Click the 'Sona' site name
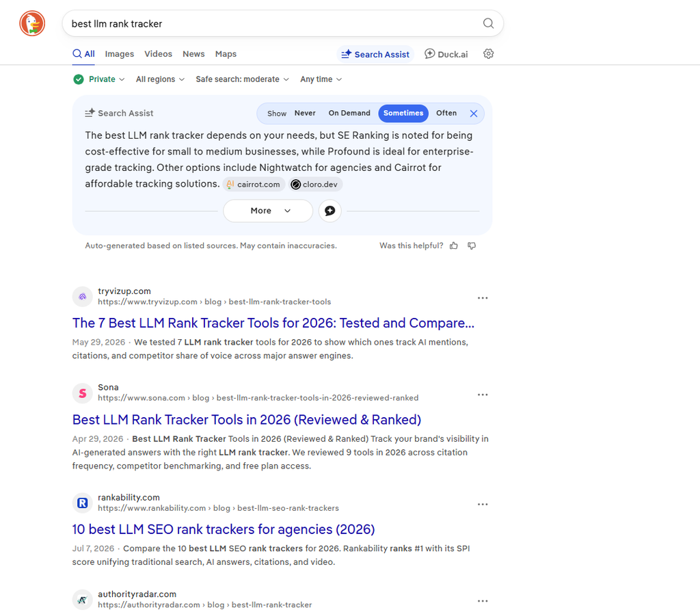The image size is (700, 612). click(108, 387)
